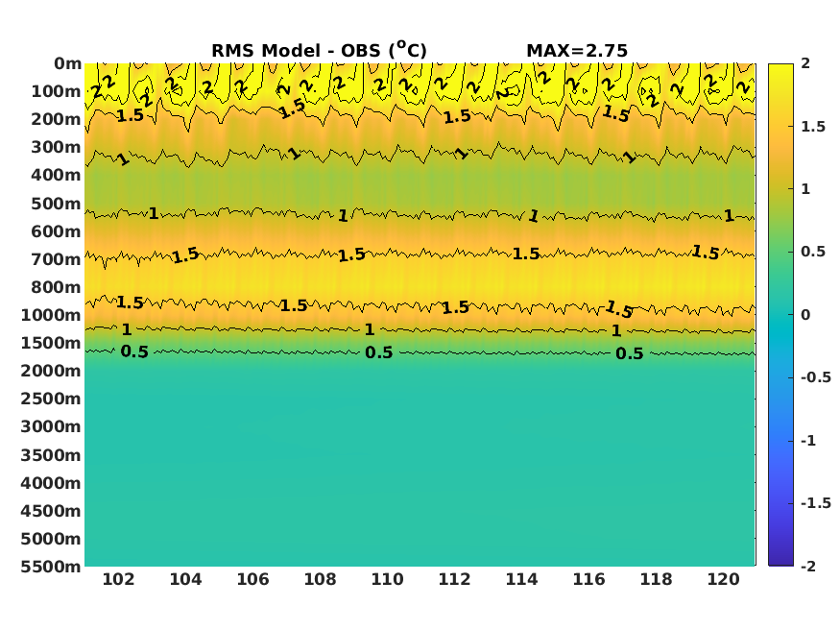The height and width of the screenshot is (630, 840).
Task: Click the colorbar tick label '-1'
Action: click(x=808, y=441)
